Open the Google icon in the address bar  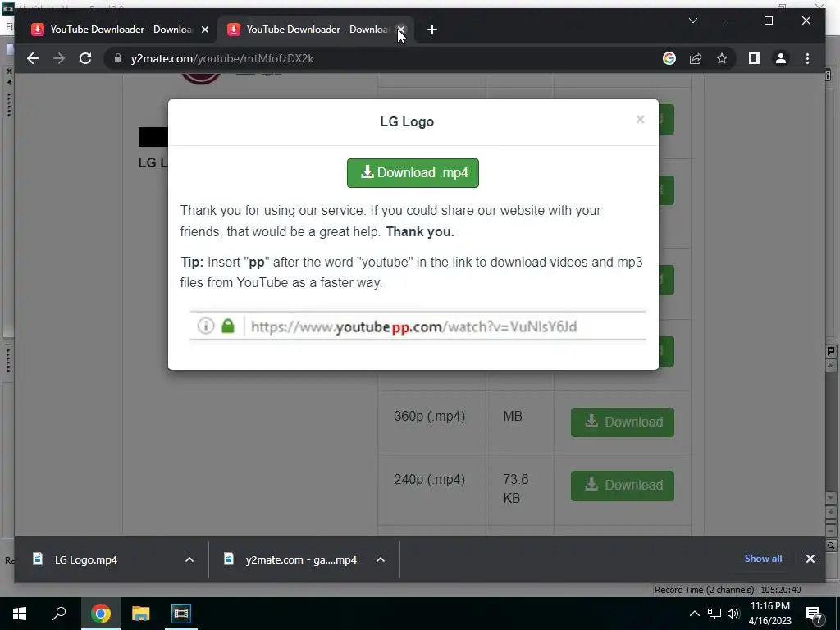pyautogui.click(x=669, y=58)
